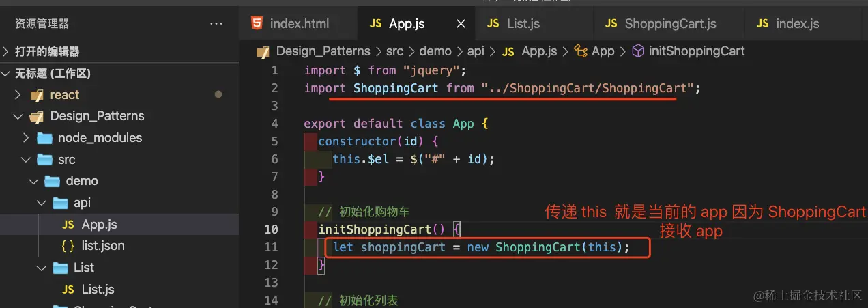Expand the node_modules folder chevron

tap(26, 138)
